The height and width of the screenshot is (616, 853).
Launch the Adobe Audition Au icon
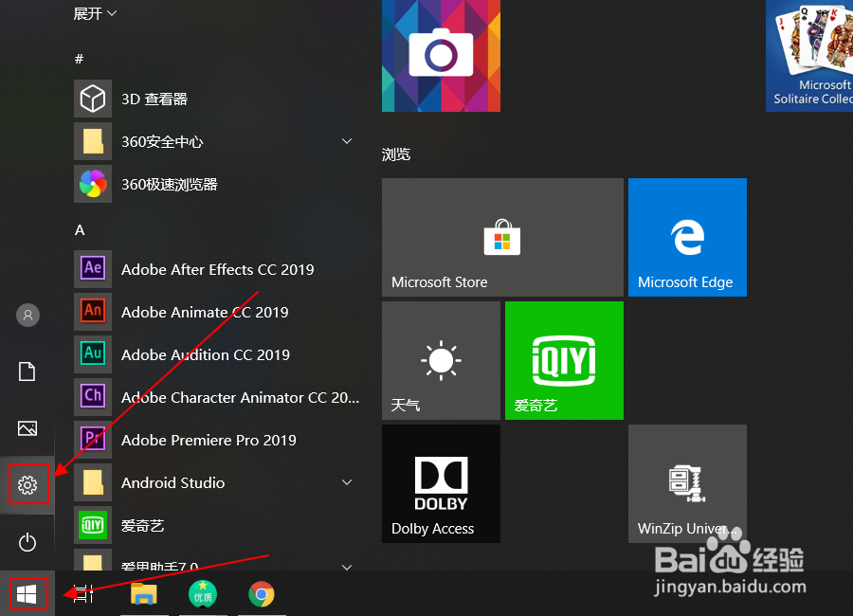[x=93, y=354]
